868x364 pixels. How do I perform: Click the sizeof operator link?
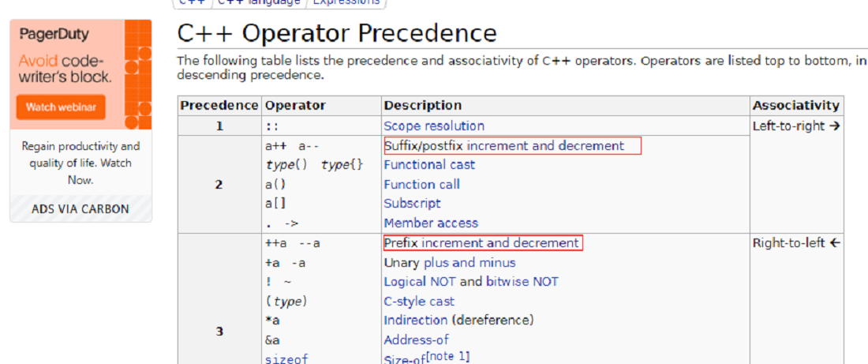point(286,359)
